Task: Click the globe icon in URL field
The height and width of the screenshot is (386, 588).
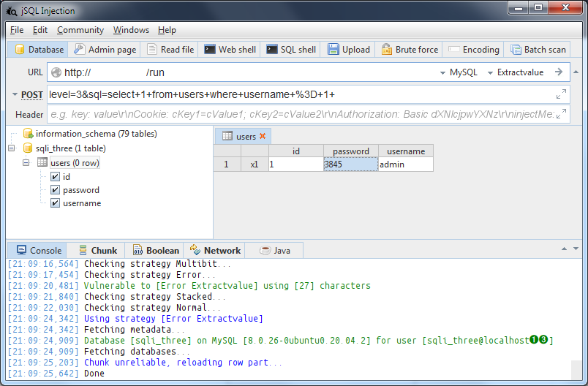Action: click(x=56, y=72)
